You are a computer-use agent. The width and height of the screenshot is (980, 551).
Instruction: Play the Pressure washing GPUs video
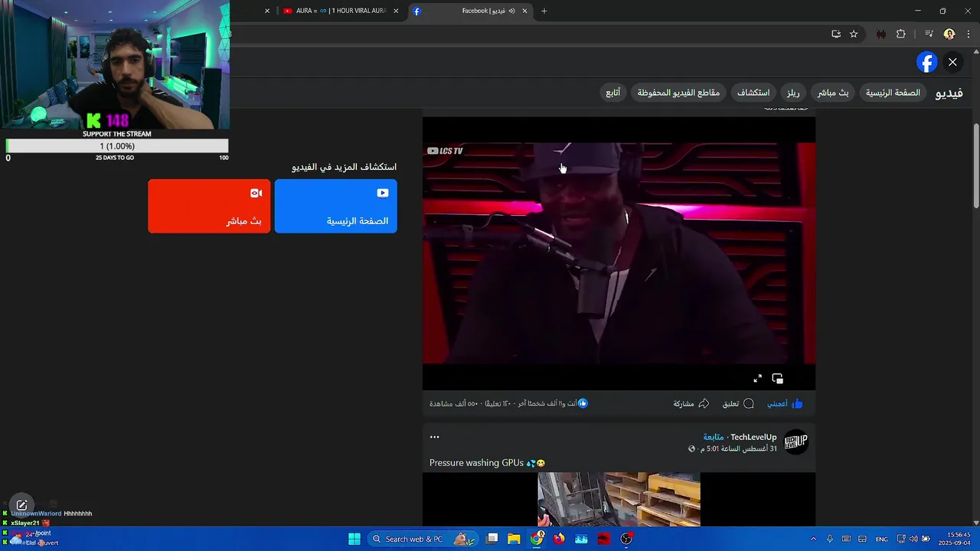[619, 499]
